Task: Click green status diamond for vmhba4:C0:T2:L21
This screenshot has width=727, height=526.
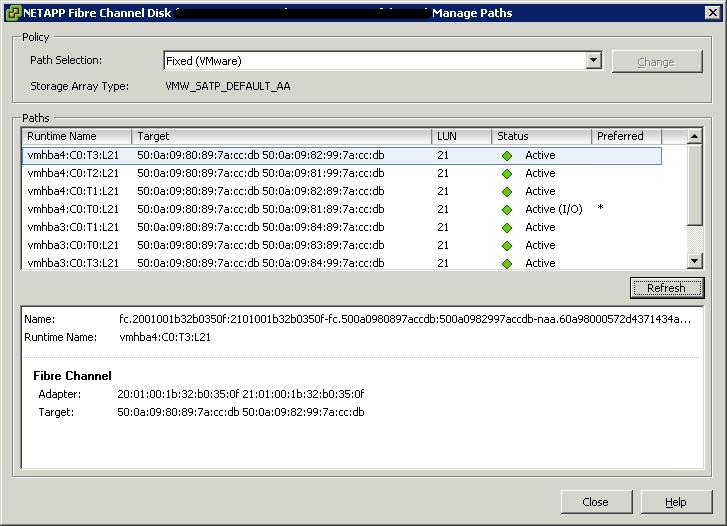Action: pos(507,174)
